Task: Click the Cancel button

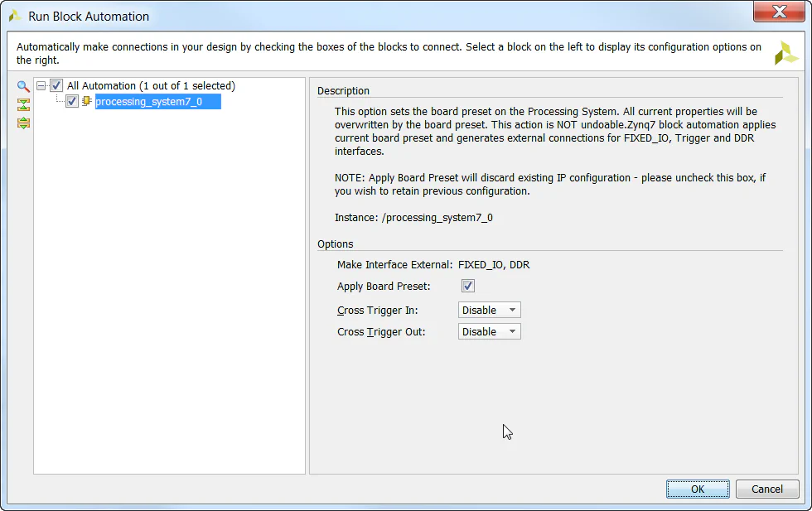Action: [766, 489]
